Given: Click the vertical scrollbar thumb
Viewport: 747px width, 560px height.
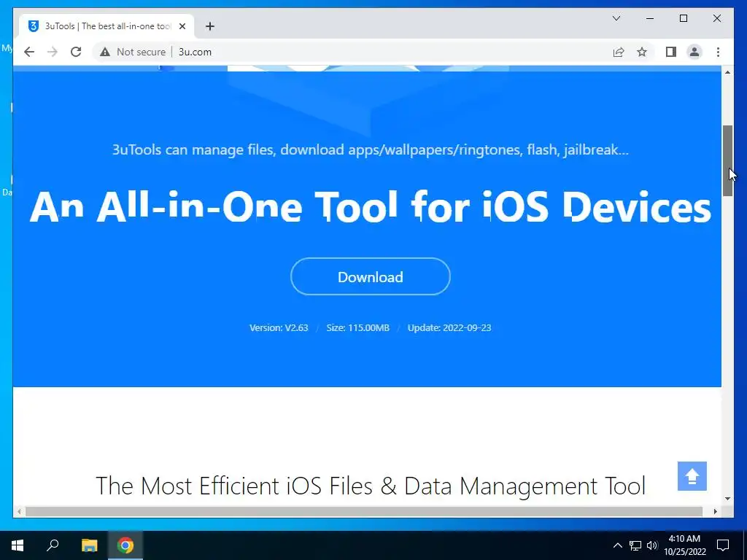Looking at the screenshot, I should (x=727, y=161).
